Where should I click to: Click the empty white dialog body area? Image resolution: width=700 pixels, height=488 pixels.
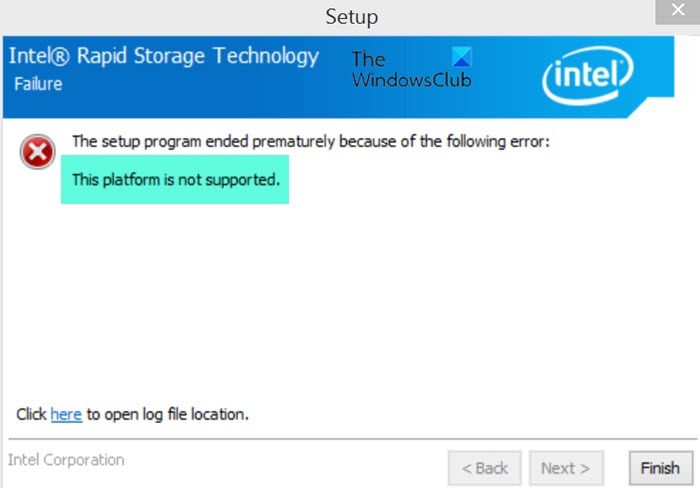pyautogui.click(x=350, y=300)
